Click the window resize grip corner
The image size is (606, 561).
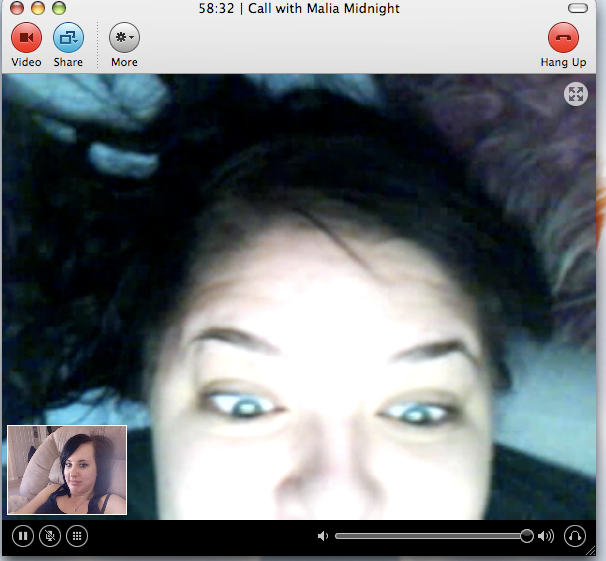tap(598, 553)
